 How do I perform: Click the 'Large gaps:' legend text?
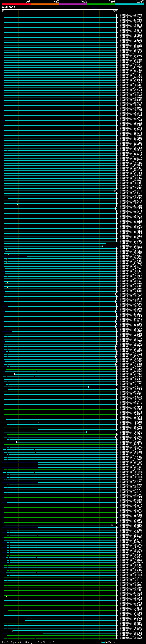[10, 642]
